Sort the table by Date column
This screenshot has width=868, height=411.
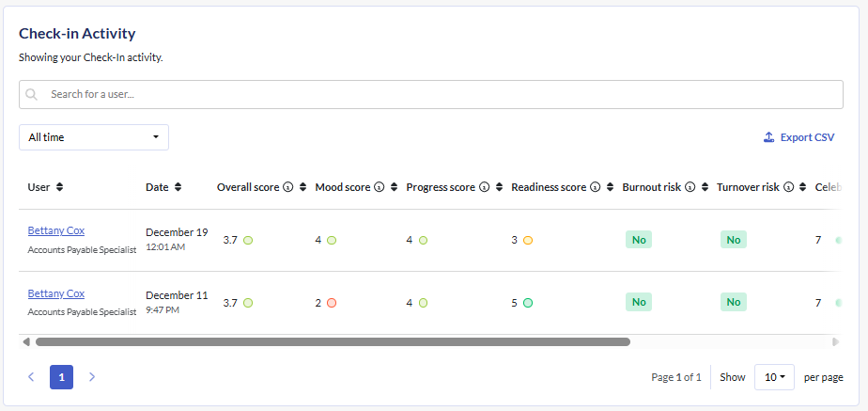click(x=178, y=187)
